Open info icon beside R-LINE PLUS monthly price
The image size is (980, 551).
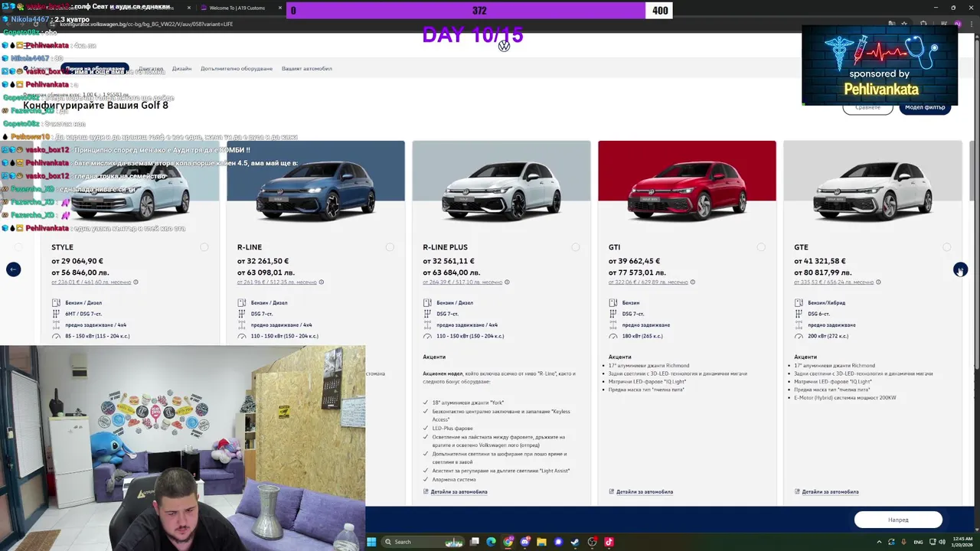click(507, 282)
